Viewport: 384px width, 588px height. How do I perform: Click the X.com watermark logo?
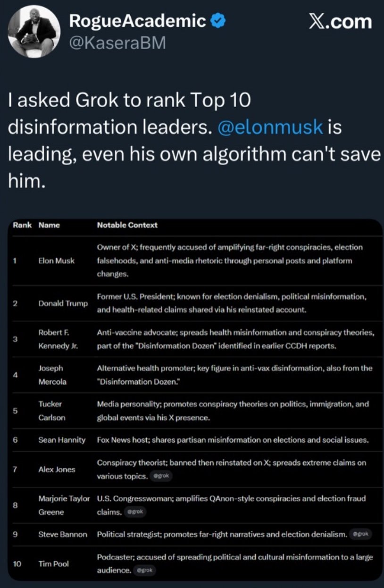pos(340,22)
